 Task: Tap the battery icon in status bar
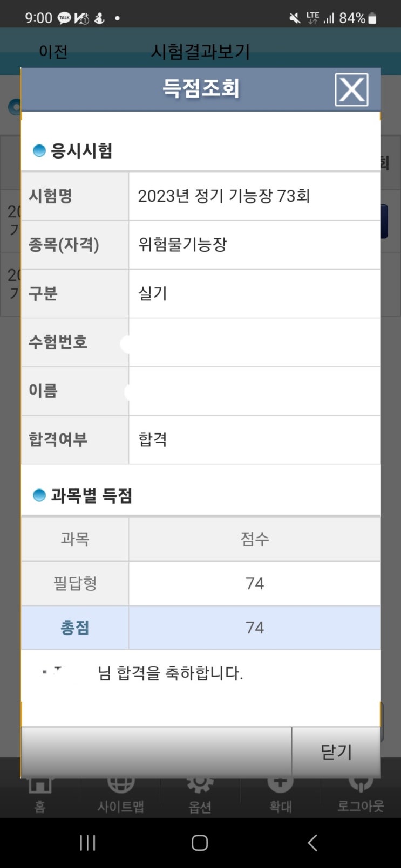[x=372, y=18]
